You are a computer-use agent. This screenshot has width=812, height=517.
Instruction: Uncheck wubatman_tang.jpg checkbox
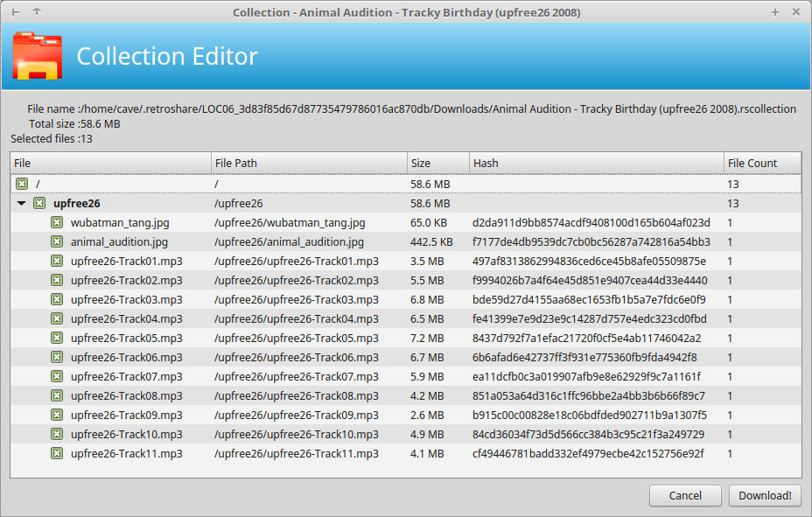(57, 222)
